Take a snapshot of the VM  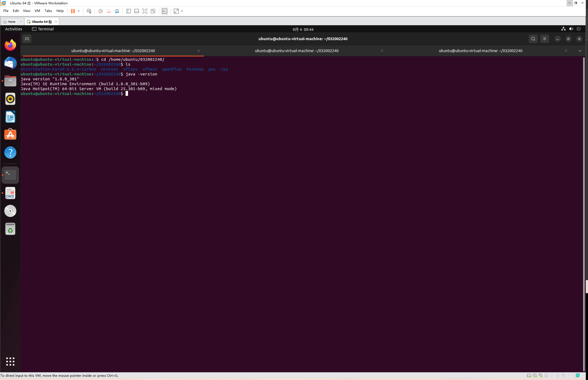100,11
